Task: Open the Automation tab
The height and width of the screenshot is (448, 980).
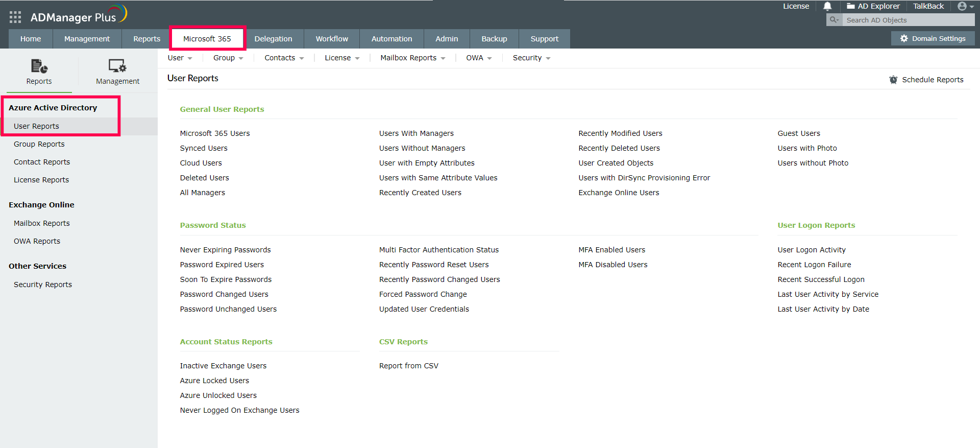Action: pos(391,39)
